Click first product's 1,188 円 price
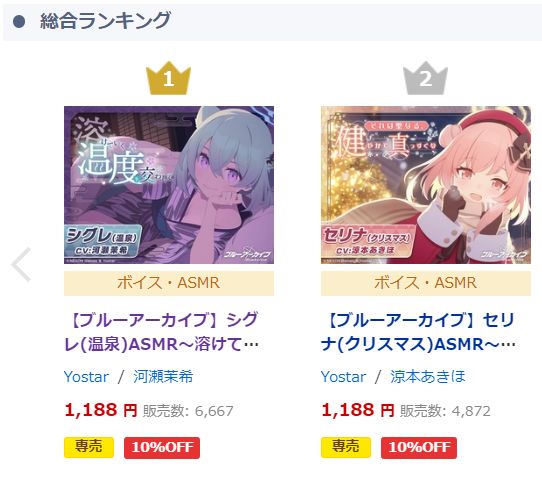The image size is (542, 493). tap(101, 410)
